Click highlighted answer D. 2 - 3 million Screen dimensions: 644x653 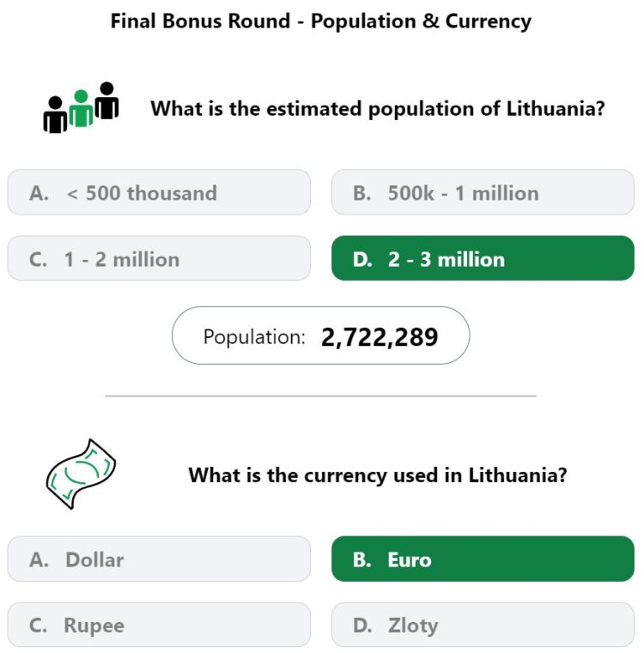point(483,258)
